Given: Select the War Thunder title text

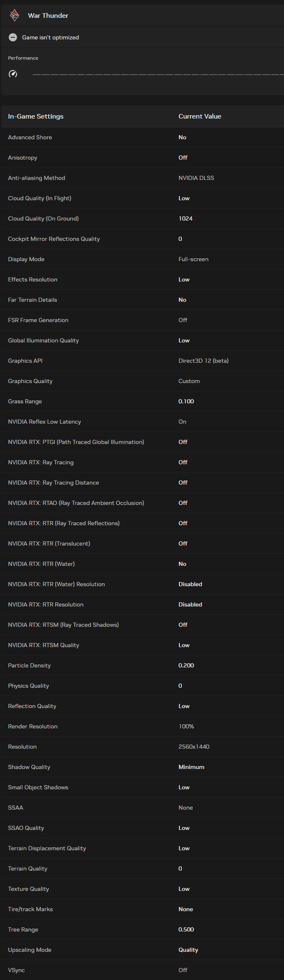Looking at the screenshot, I should click(x=48, y=16).
